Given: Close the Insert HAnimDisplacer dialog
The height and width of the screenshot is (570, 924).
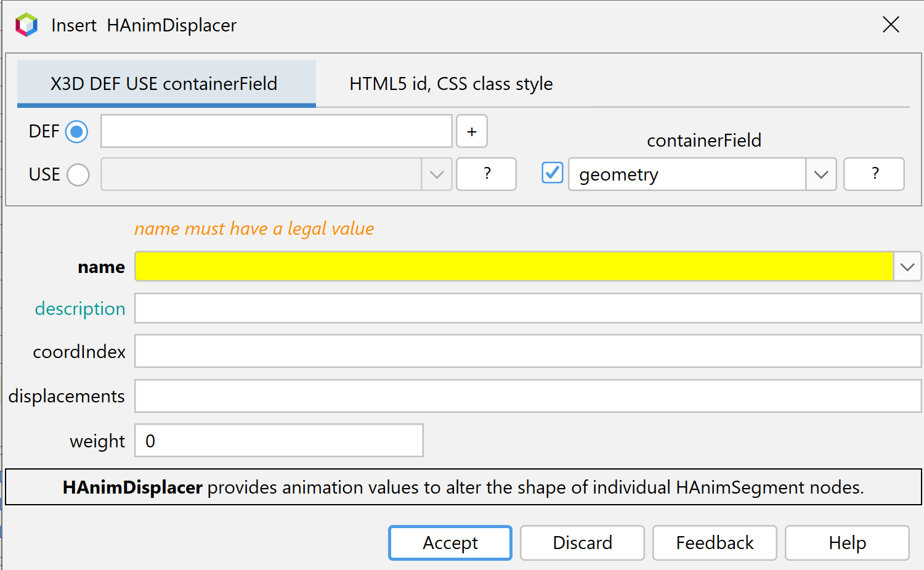Looking at the screenshot, I should (891, 25).
